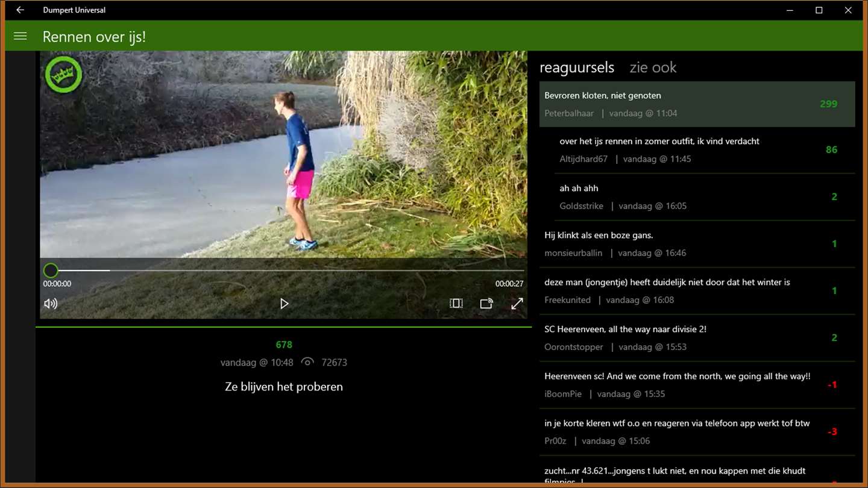Click the video progress slider handle
868x488 pixels.
pyautogui.click(x=51, y=271)
